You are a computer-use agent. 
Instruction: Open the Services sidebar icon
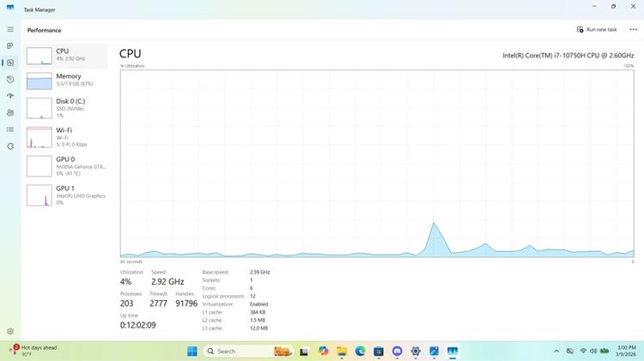[x=10, y=146]
